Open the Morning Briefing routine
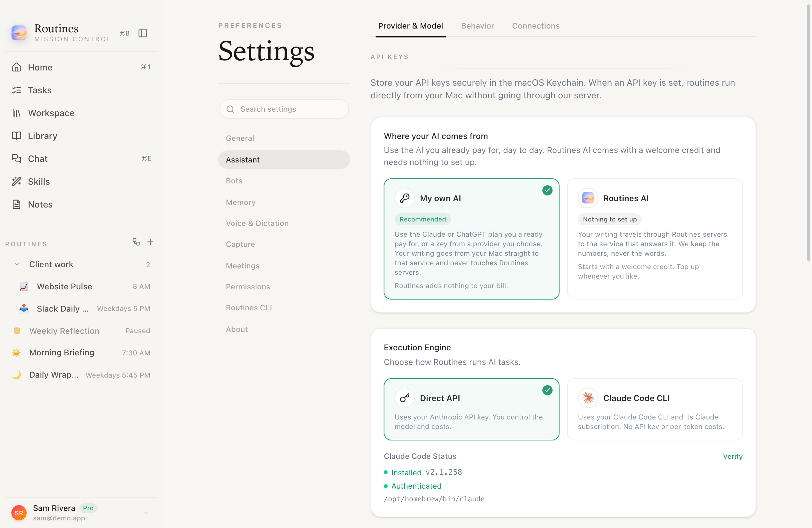The image size is (812, 528). (x=81, y=353)
